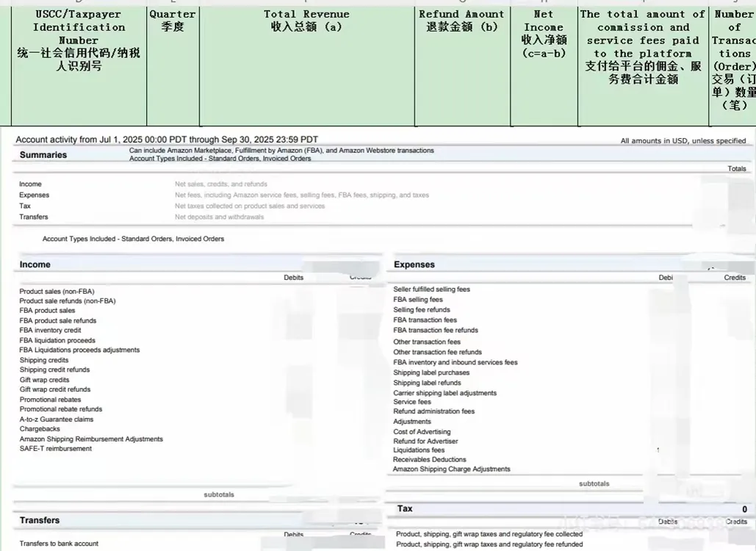Select the Service fees row
This screenshot has height=551, width=756.
pyautogui.click(x=411, y=402)
